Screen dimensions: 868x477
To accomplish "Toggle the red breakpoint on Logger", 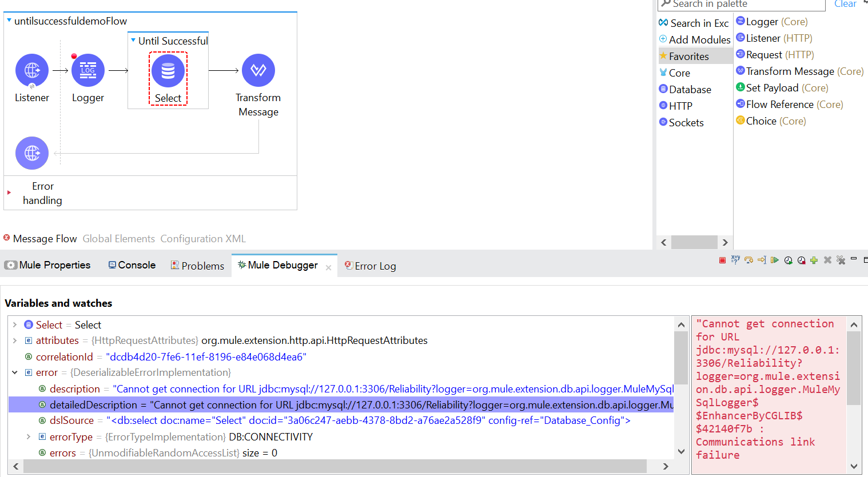I will (74, 56).
